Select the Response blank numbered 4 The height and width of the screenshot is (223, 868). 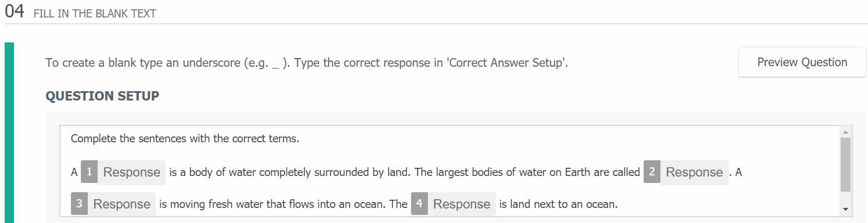pos(453,204)
